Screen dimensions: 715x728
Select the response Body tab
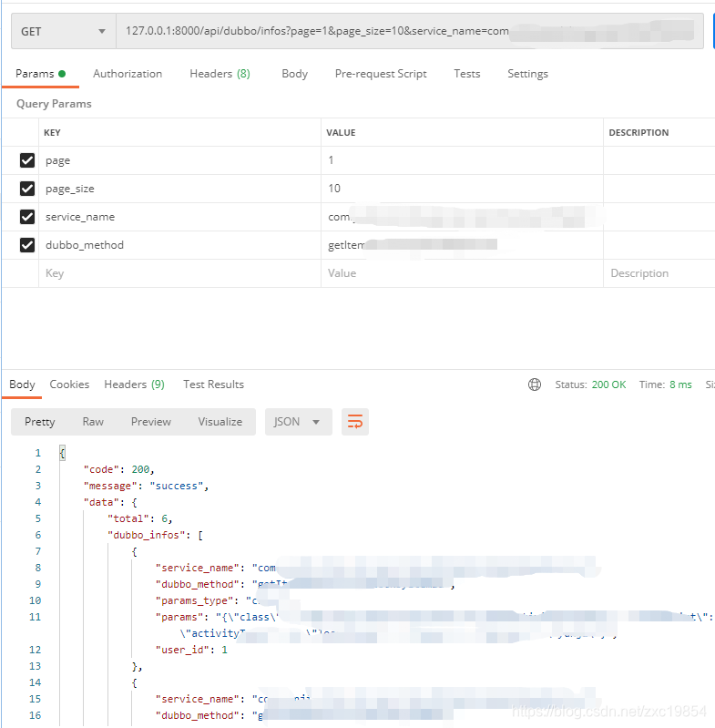pyautogui.click(x=22, y=385)
